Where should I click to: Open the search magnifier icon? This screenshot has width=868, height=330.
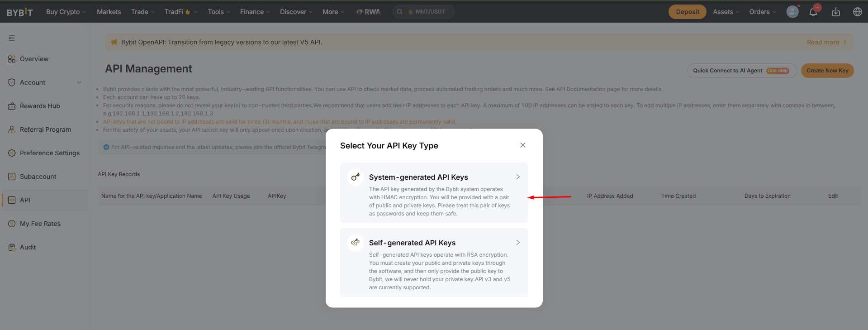click(x=399, y=12)
